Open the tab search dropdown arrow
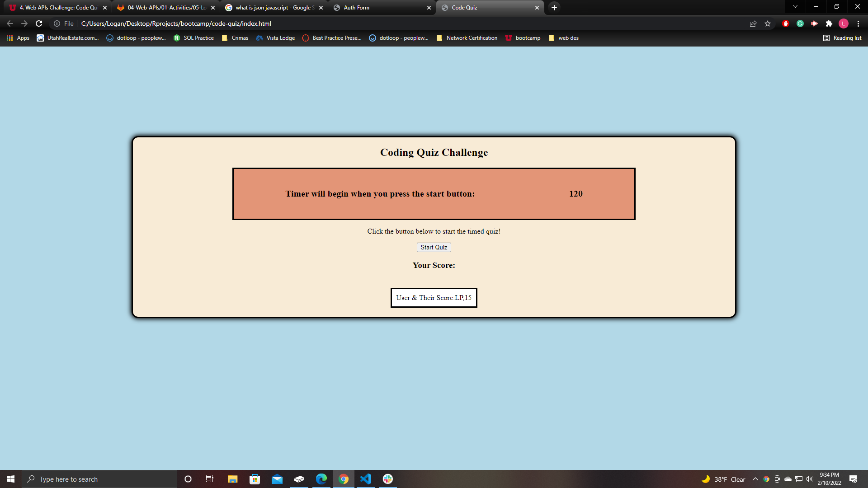Screen dimensions: 868x488 tap(795, 7)
